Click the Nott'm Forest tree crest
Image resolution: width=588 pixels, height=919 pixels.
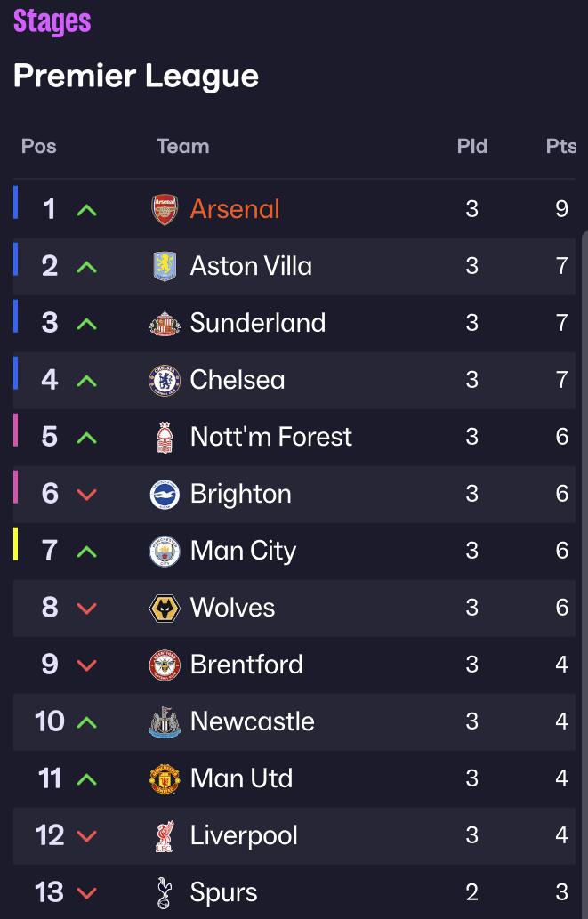pos(165,437)
